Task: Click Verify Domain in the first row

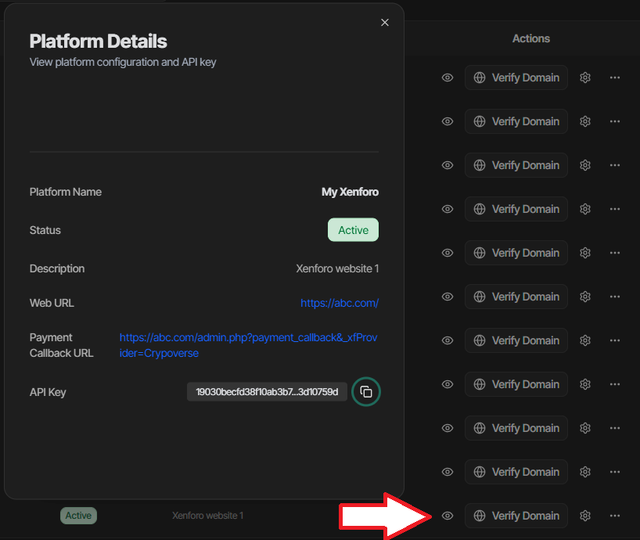Action: [516, 78]
